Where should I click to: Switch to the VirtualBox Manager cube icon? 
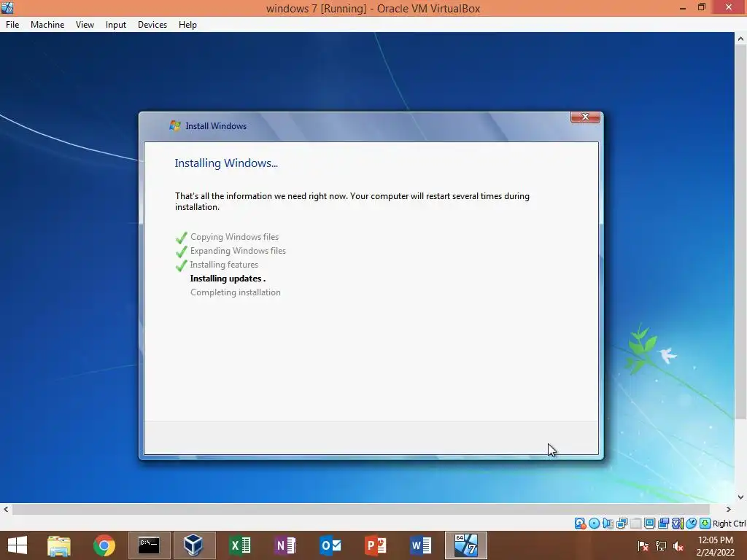point(194,545)
